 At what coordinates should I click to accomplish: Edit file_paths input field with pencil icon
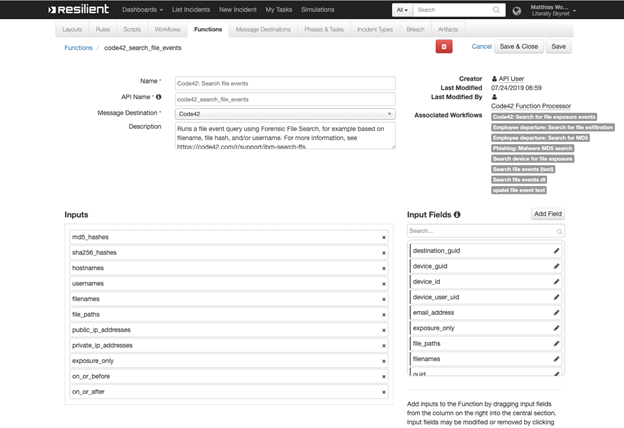pos(556,343)
